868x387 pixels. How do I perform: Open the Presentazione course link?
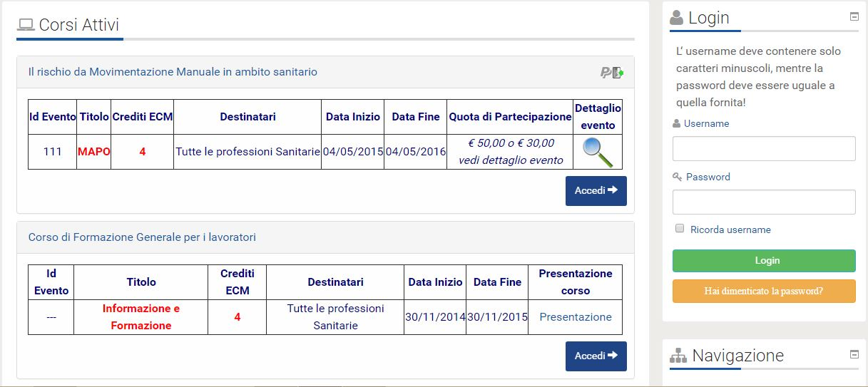[x=576, y=317]
